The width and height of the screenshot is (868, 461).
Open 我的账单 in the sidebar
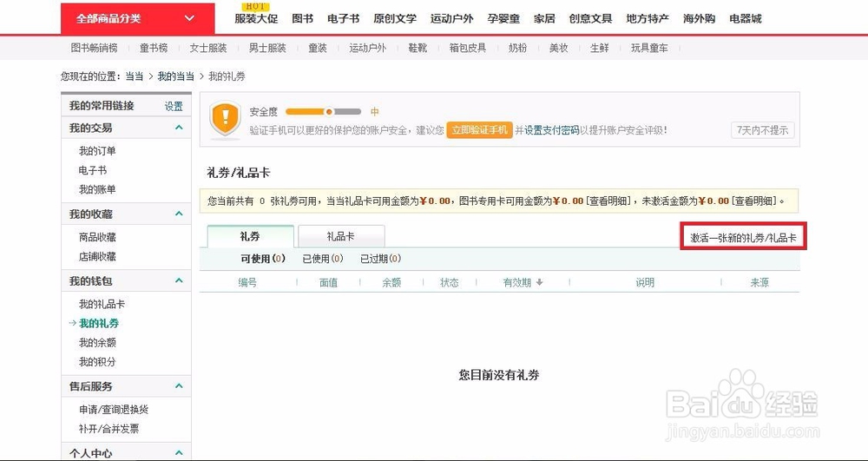97,189
